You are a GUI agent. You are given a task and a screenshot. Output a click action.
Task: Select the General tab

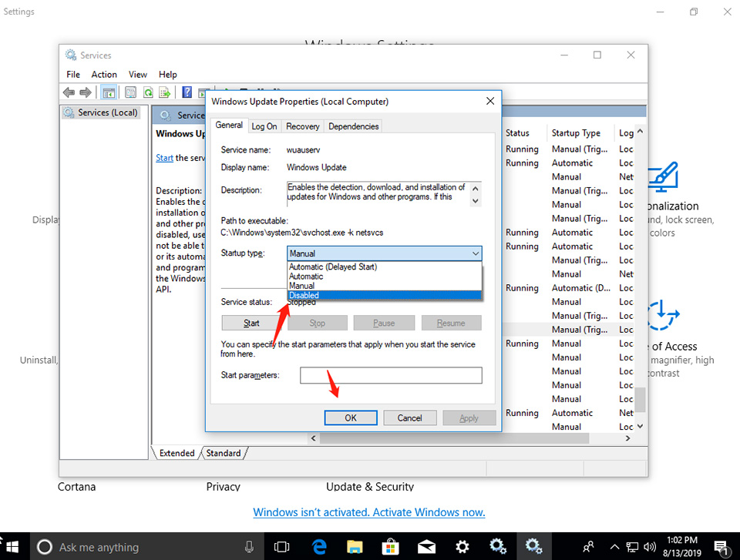click(x=229, y=125)
